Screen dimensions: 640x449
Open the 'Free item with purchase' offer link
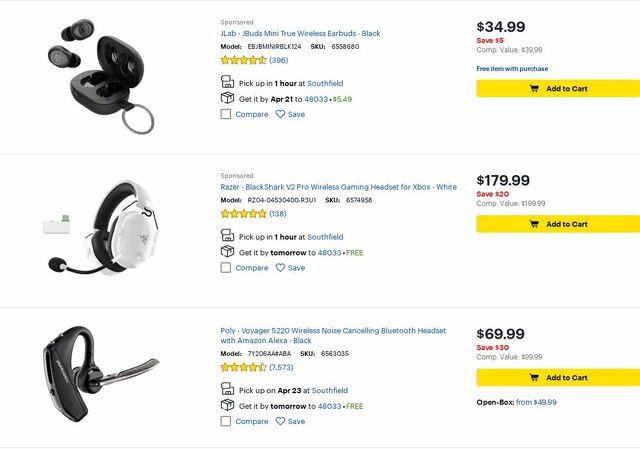tap(512, 69)
